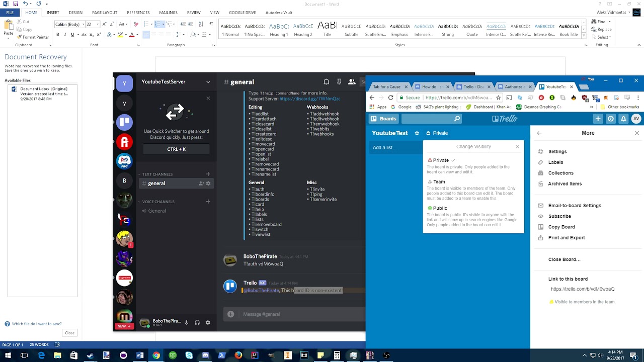This screenshot has width=644, height=362.
Task: Open the Calibri (Body) font name dropdown
Action: click(x=83, y=24)
